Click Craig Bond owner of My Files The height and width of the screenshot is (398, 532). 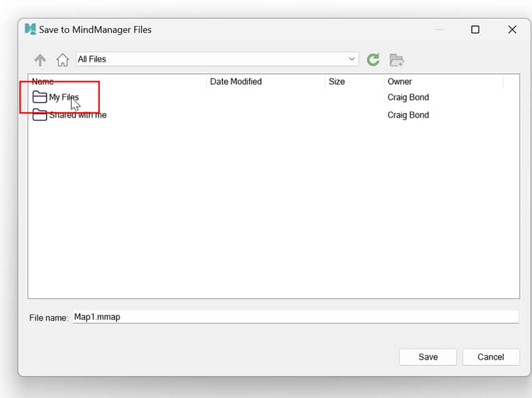(408, 97)
